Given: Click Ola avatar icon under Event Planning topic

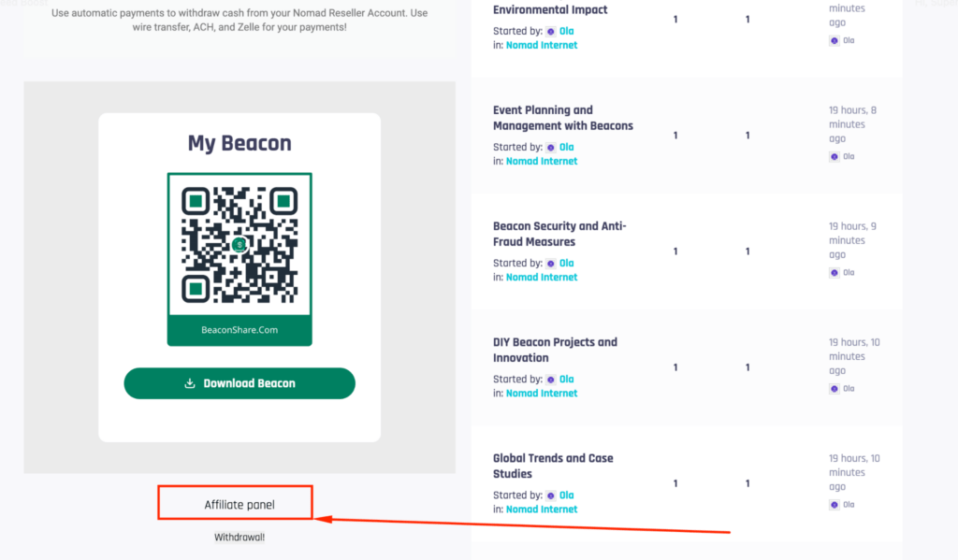Looking at the screenshot, I should (x=551, y=147).
